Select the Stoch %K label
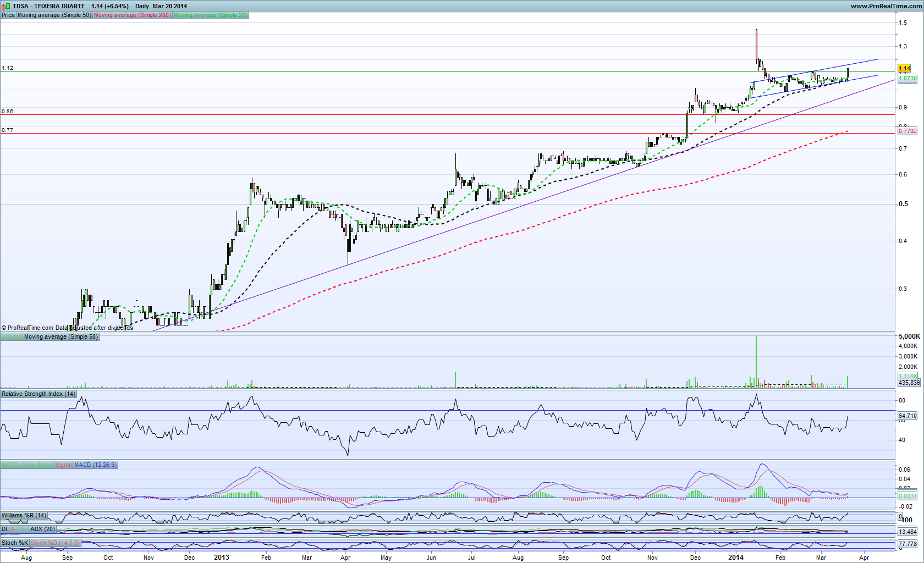The height and width of the screenshot is (563, 924). point(15,543)
